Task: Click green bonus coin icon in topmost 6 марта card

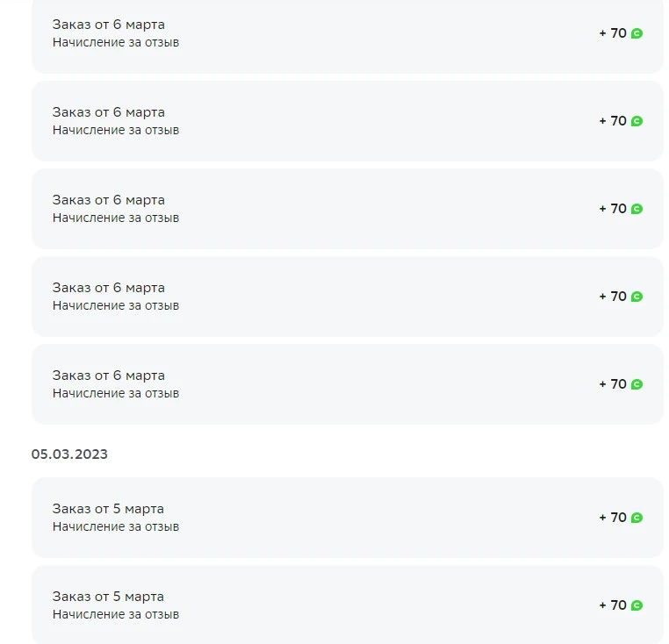Action: [x=637, y=33]
